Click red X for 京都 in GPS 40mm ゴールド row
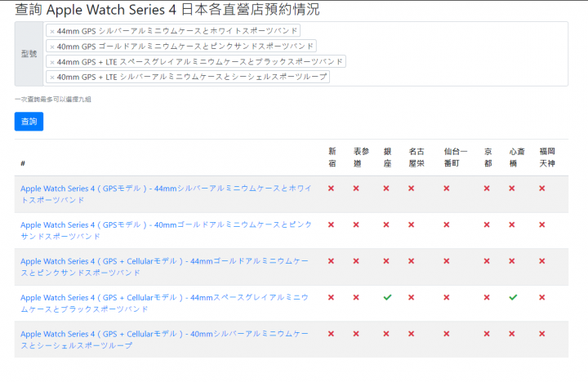The width and height of the screenshot is (588, 382). coord(487,224)
